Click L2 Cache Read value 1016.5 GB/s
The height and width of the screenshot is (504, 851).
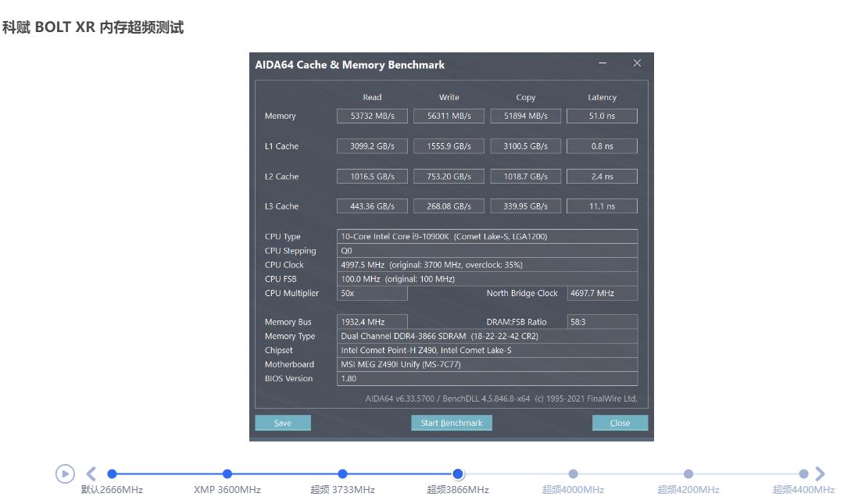(x=372, y=177)
